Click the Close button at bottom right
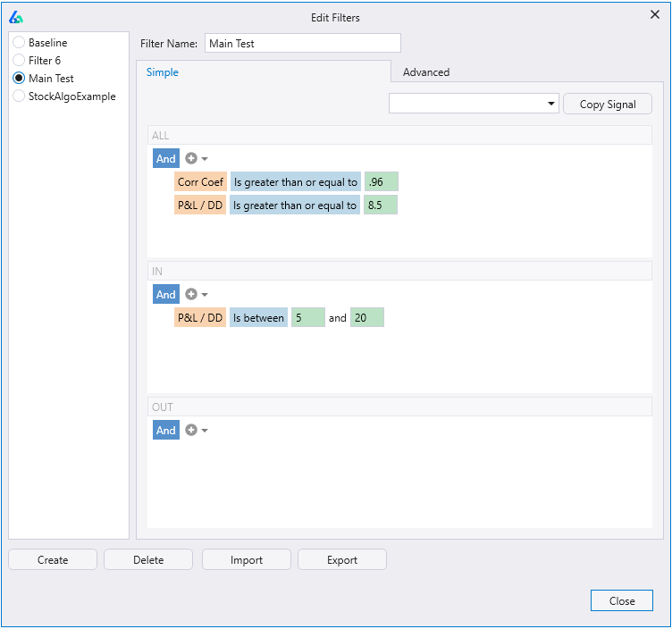 [x=622, y=600]
